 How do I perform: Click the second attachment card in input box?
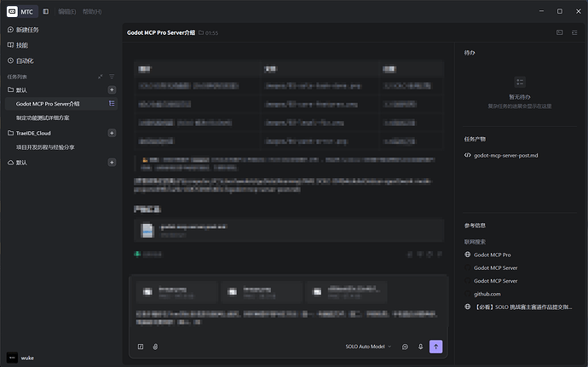pos(262,292)
